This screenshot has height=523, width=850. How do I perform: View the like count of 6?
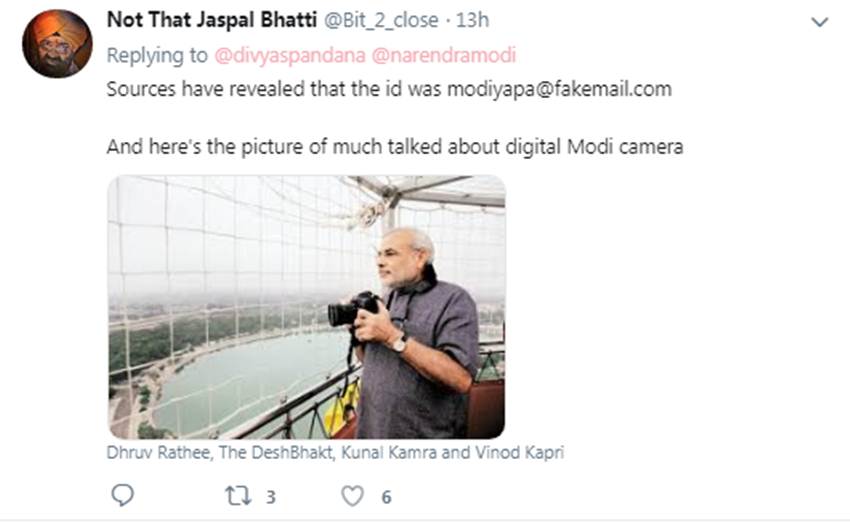click(385, 496)
